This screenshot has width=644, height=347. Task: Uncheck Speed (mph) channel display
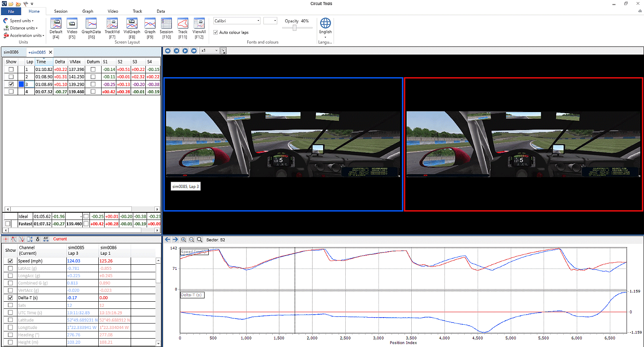(11, 261)
